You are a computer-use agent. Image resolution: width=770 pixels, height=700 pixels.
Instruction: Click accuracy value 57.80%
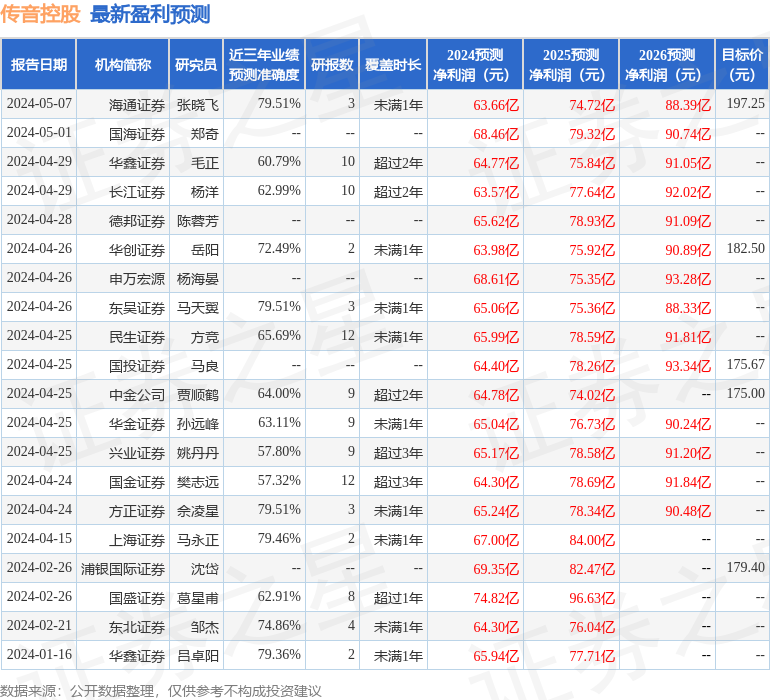click(279, 451)
